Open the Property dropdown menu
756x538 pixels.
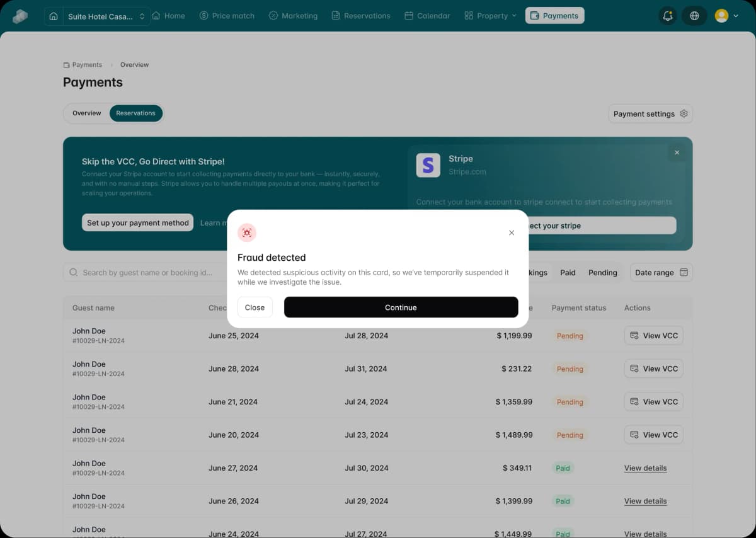490,16
